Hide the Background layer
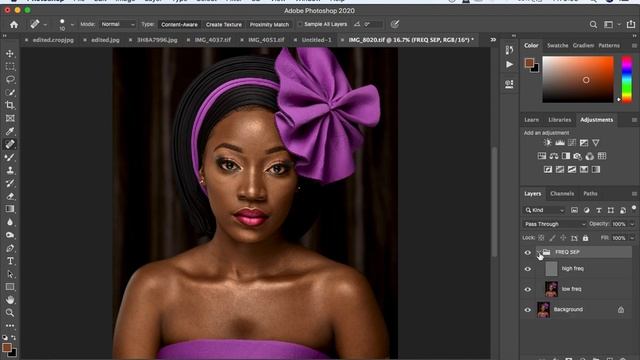This screenshot has width=640, height=360. [527, 310]
